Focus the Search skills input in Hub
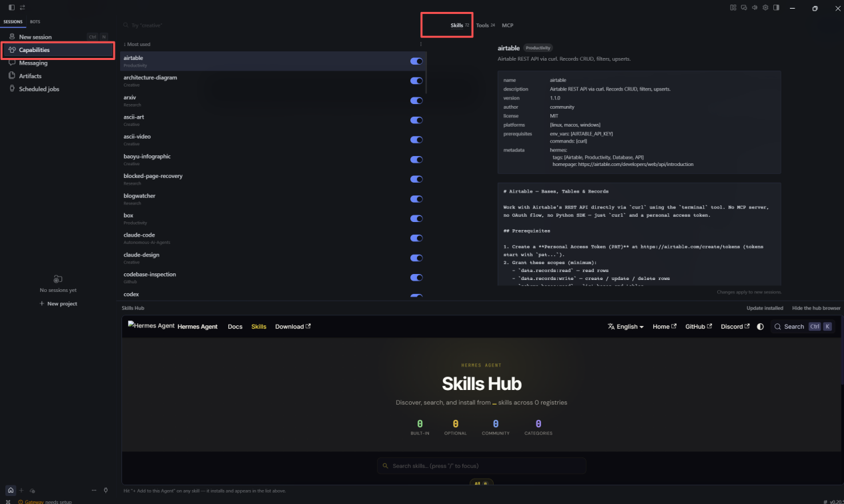Viewport: 844px width, 504px height. [481, 466]
